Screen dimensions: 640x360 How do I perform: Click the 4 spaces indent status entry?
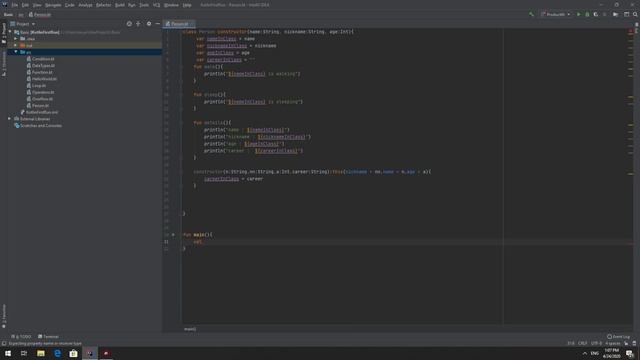tap(613, 344)
